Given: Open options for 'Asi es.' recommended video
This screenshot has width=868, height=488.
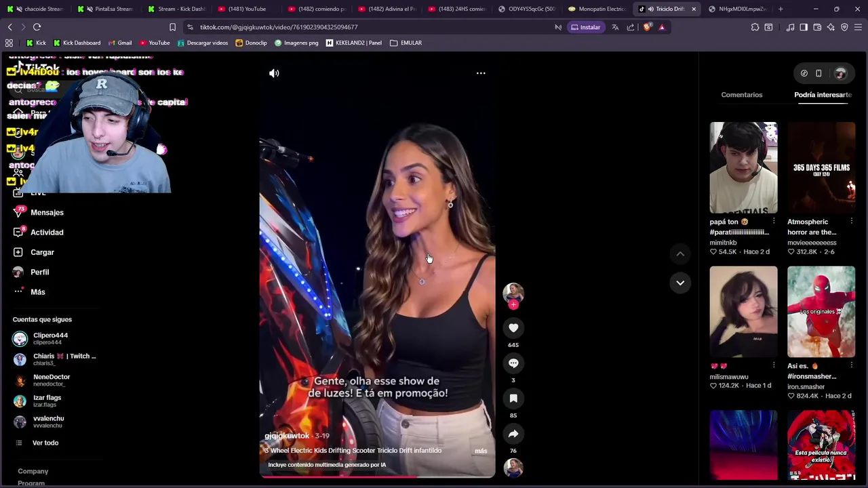Looking at the screenshot, I should coord(852,366).
